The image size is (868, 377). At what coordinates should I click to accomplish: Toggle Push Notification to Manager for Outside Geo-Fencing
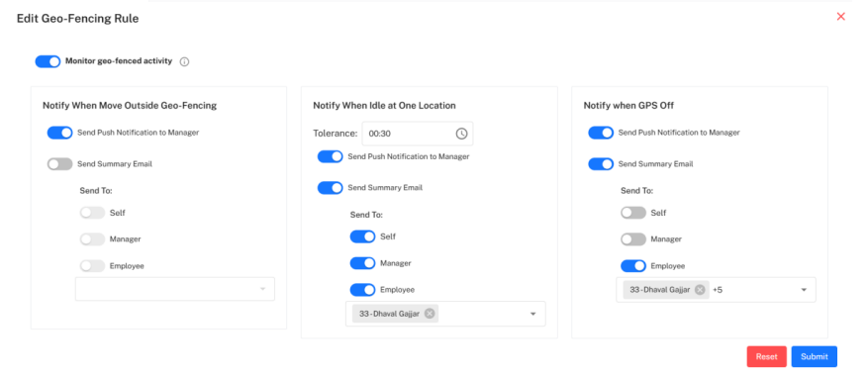pyautogui.click(x=59, y=133)
